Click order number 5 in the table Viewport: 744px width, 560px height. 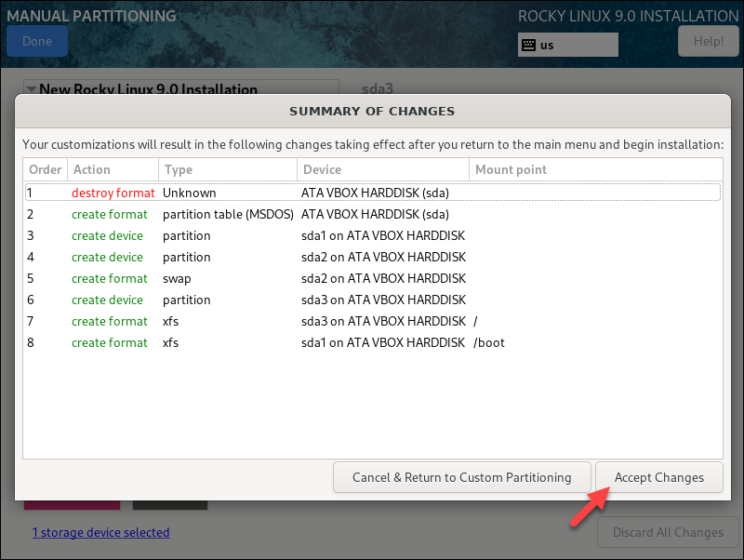tap(31, 278)
